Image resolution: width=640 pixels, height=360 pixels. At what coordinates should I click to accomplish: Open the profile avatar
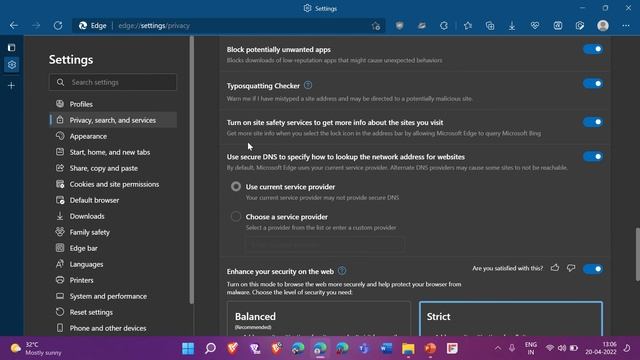point(603,26)
